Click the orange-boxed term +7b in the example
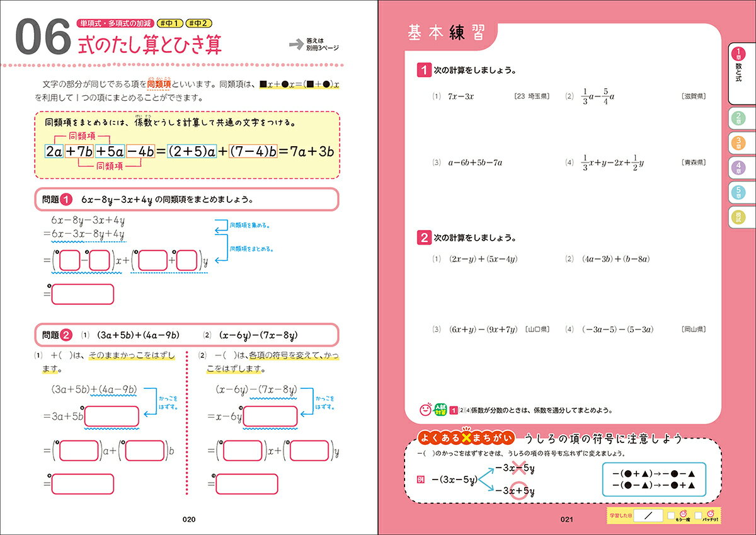756x535 pixels. point(79,151)
